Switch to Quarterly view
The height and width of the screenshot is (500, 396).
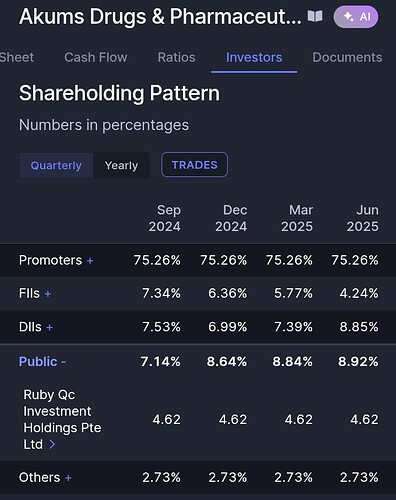pyautogui.click(x=56, y=165)
